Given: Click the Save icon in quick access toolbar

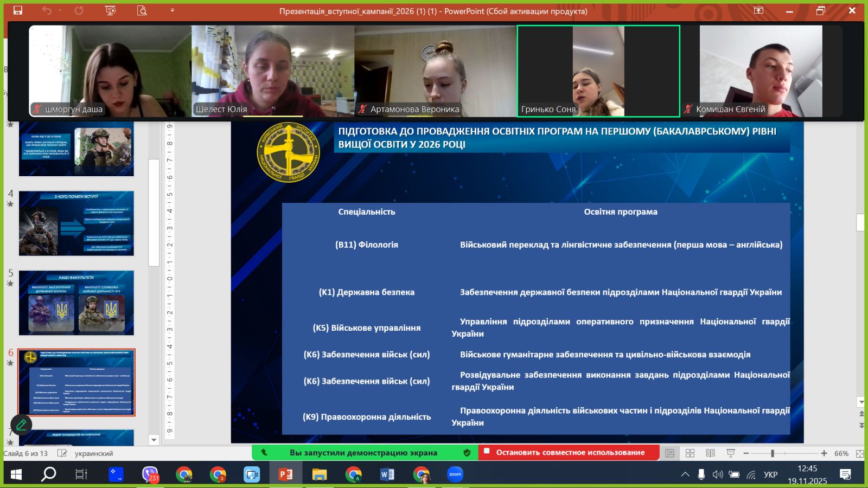Looking at the screenshot, I should [x=18, y=10].
